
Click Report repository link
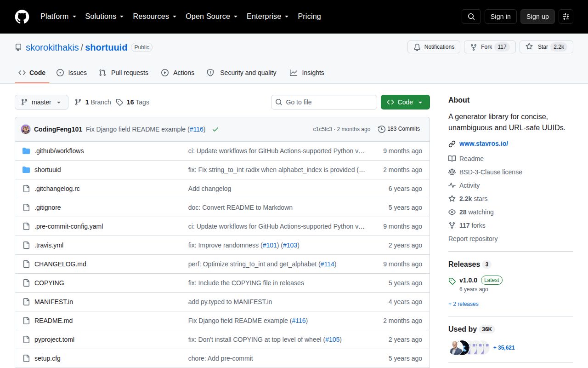[473, 239]
